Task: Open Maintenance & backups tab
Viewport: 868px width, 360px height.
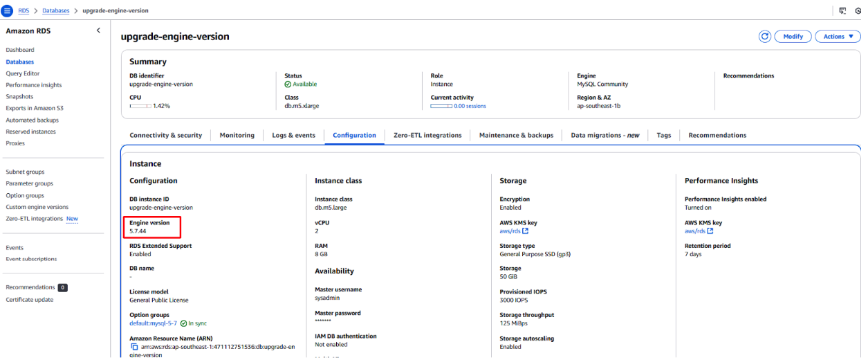Action: 516,135
